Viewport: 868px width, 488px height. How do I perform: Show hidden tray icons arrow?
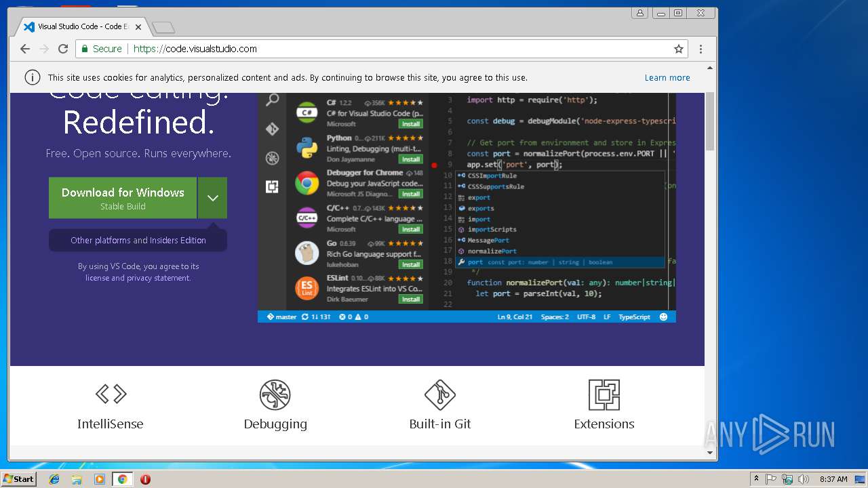pyautogui.click(x=756, y=479)
